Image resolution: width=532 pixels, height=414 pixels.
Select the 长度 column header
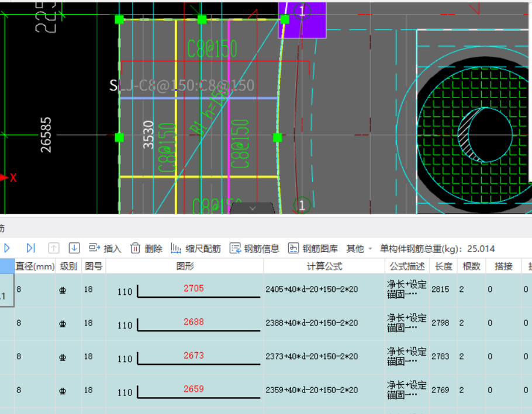pos(444,266)
